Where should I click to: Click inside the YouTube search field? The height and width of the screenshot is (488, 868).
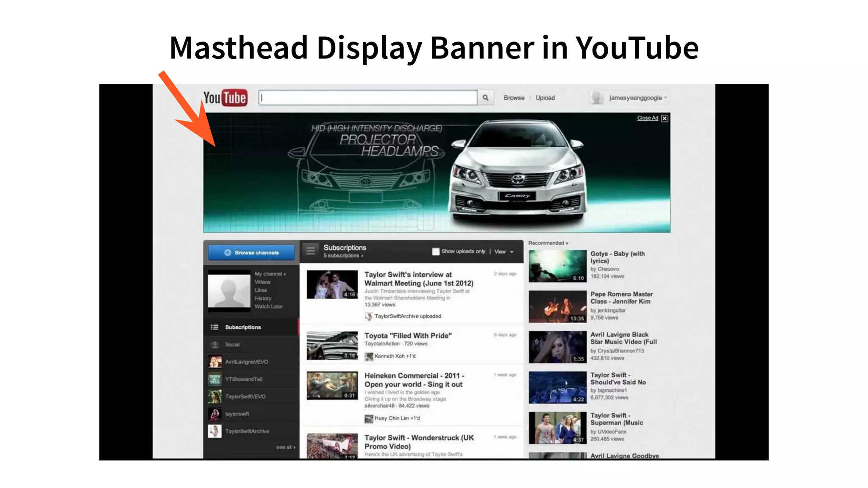[367, 98]
